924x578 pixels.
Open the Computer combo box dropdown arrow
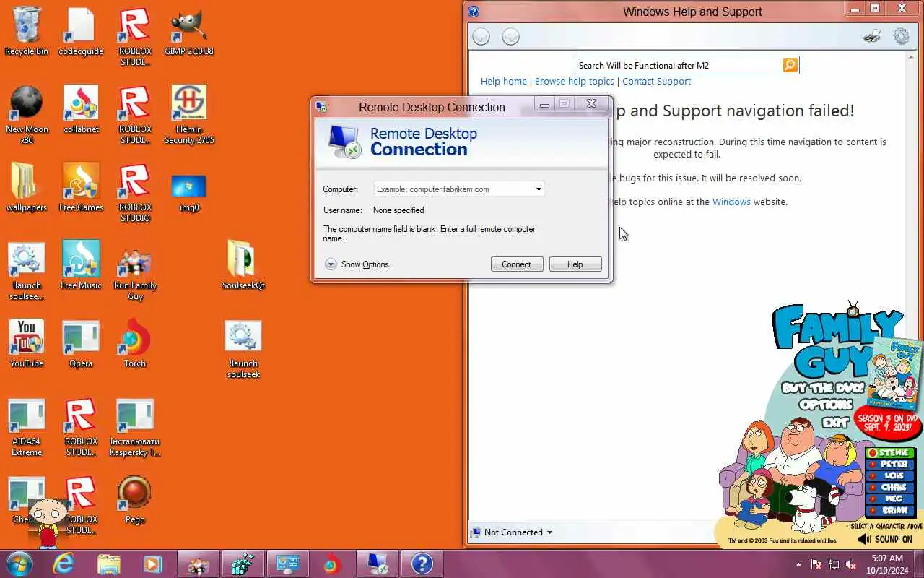539,189
